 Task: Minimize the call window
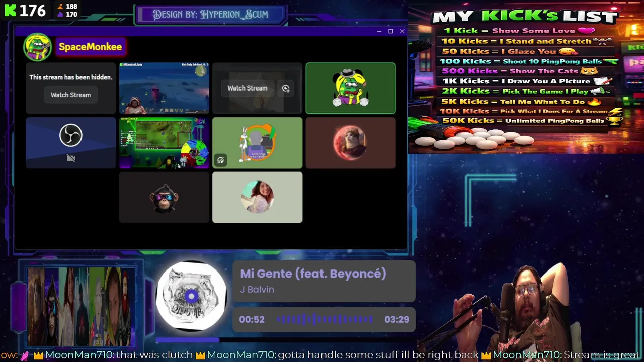379,31
